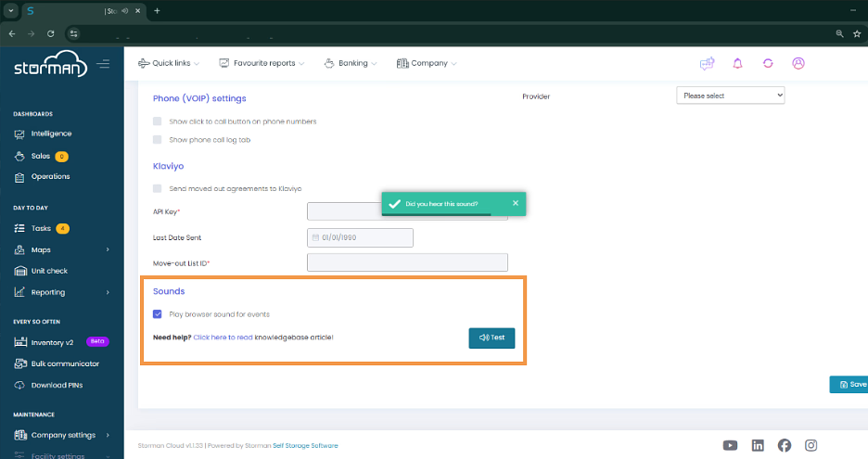868x459 pixels.
Task: Expand the Favourite reports menu
Action: [x=262, y=63]
